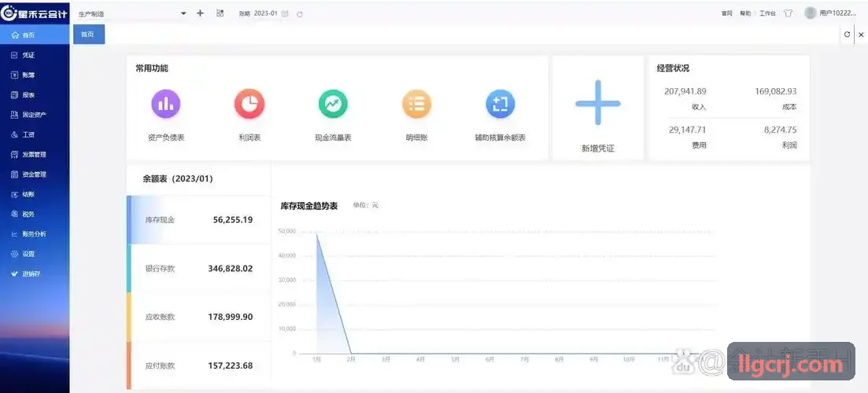Open 固定资产 in the sidebar
This screenshot has height=393, width=868.
click(35, 115)
